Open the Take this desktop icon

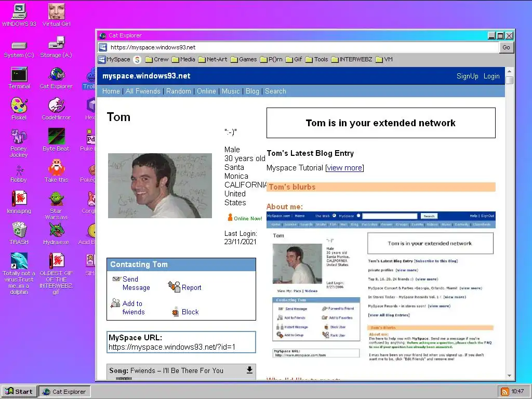click(56, 171)
